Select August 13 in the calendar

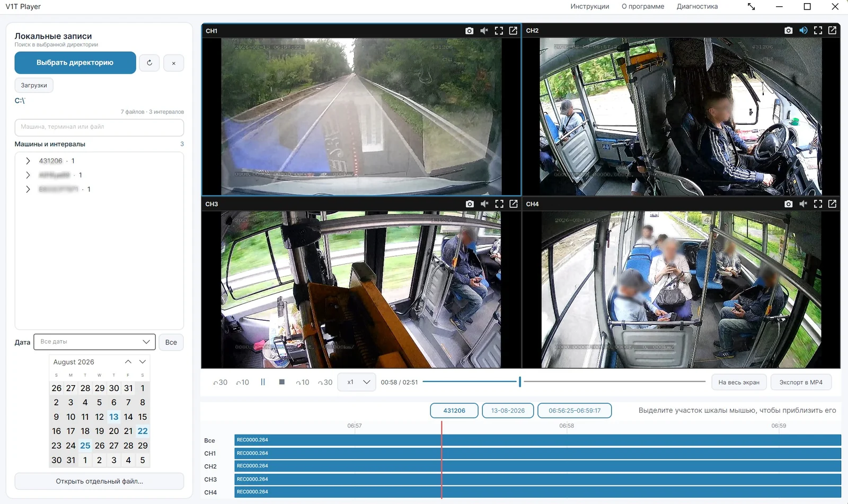click(x=113, y=417)
